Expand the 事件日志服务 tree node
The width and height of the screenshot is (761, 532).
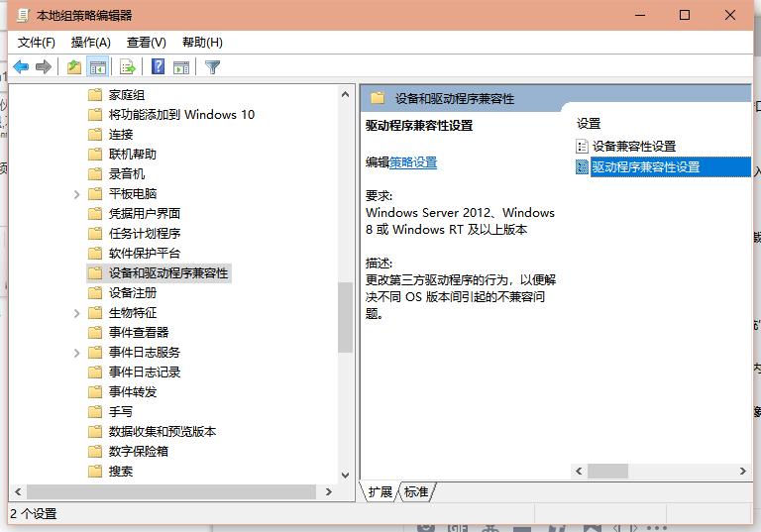[x=76, y=353]
